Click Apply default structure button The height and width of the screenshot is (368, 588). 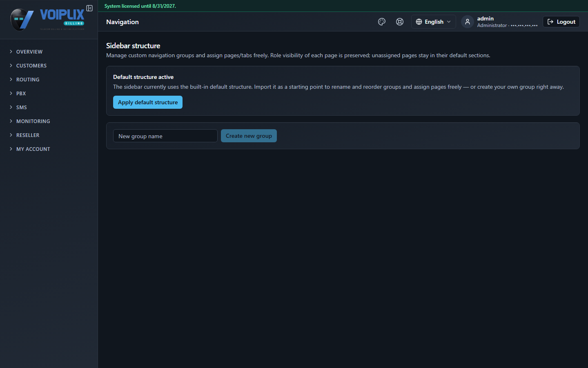click(148, 102)
